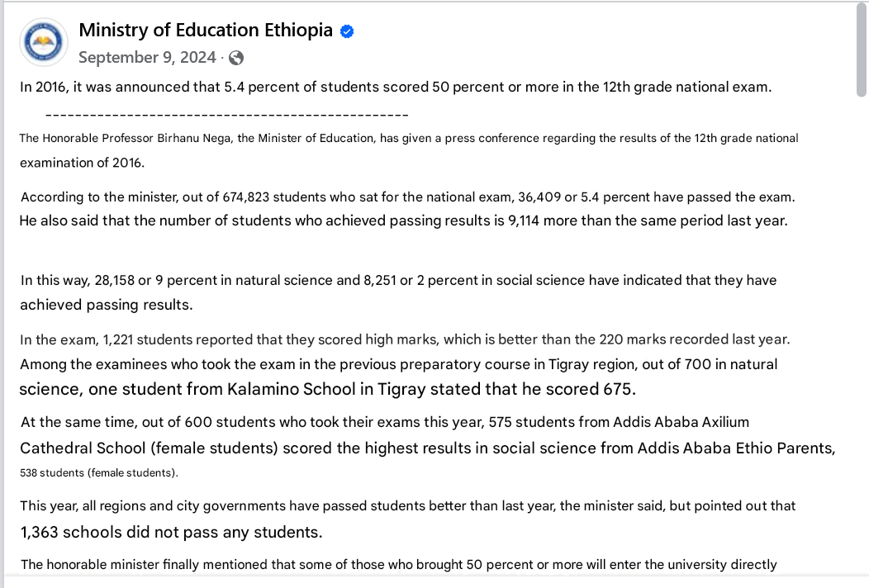This screenshot has height=588, width=869.
Task: Click the sentence mentioning 9,114 more students
Action: pos(403,220)
